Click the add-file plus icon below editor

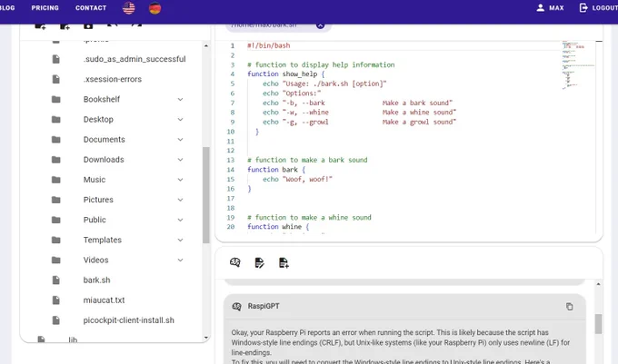[284, 262]
